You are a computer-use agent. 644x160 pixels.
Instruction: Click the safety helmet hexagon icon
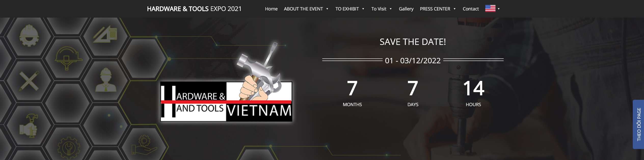pyautogui.click(x=68, y=58)
